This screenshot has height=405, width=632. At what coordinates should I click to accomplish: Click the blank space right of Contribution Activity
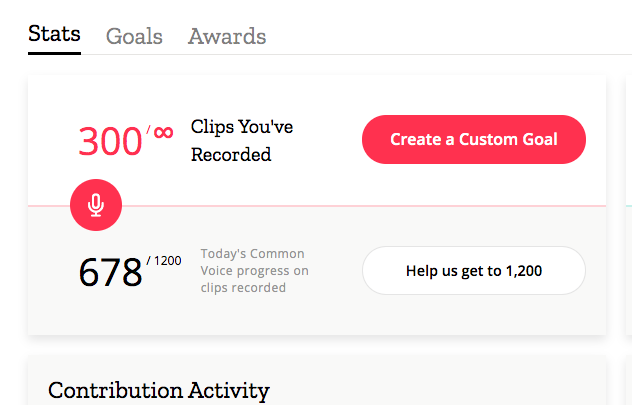click(x=440, y=390)
